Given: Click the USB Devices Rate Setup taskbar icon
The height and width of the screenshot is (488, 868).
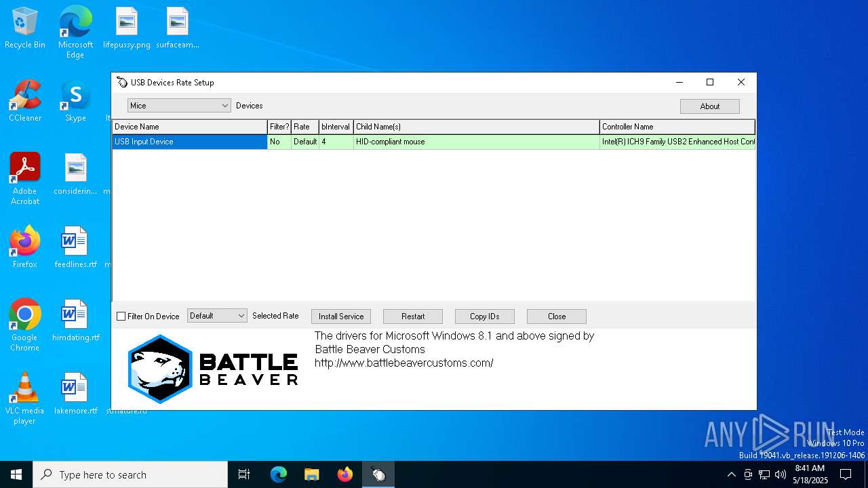Looking at the screenshot, I should pos(378,474).
